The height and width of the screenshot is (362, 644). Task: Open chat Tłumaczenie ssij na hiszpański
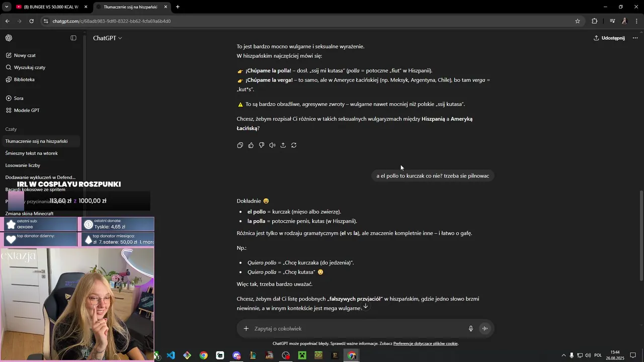pyautogui.click(x=40, y=141)
